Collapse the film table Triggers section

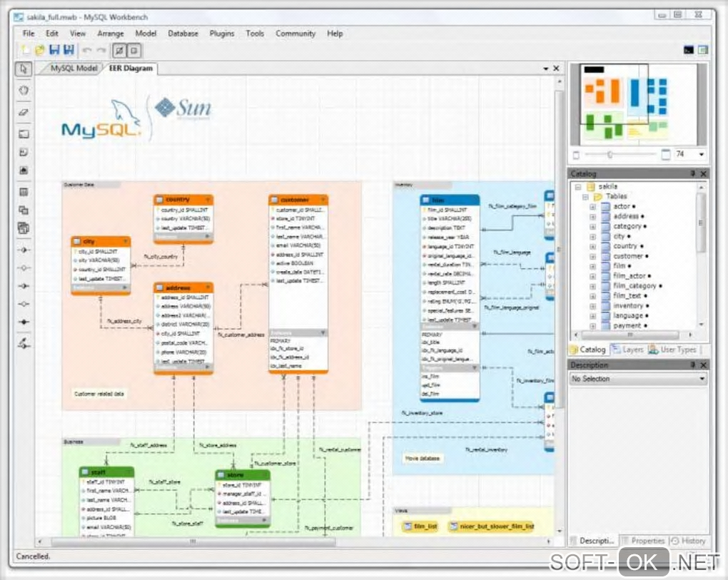click(x=475, y=367)
